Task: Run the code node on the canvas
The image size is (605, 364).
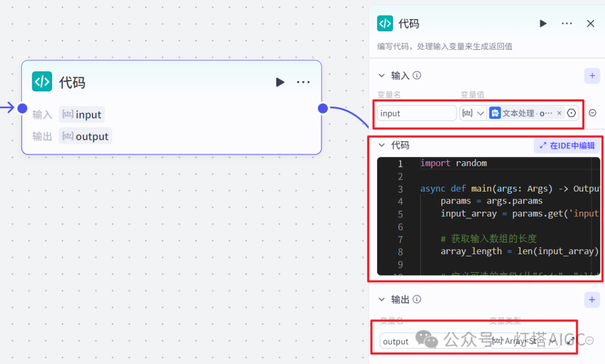Action: tap(280, 82)
